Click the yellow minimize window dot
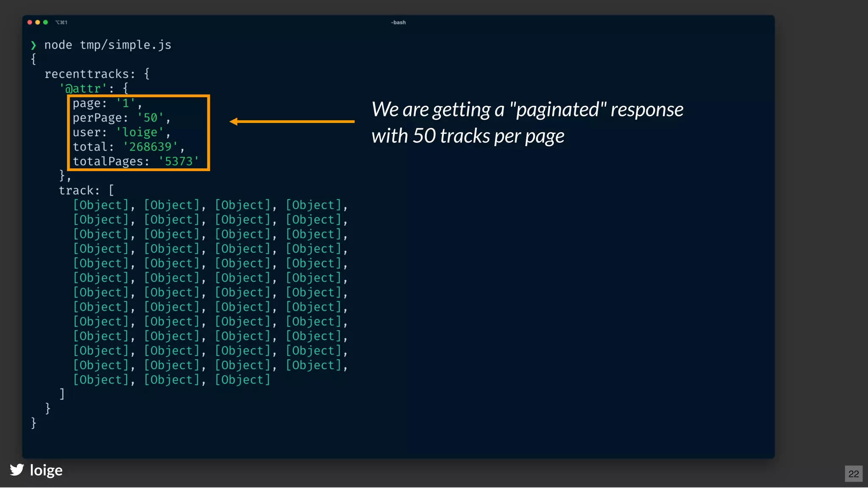 coord(38,22)
